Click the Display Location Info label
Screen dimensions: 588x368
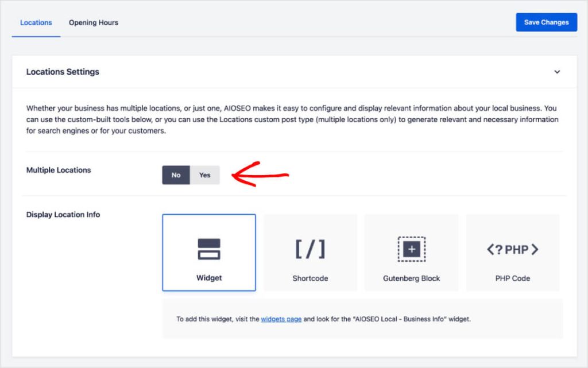63,215
